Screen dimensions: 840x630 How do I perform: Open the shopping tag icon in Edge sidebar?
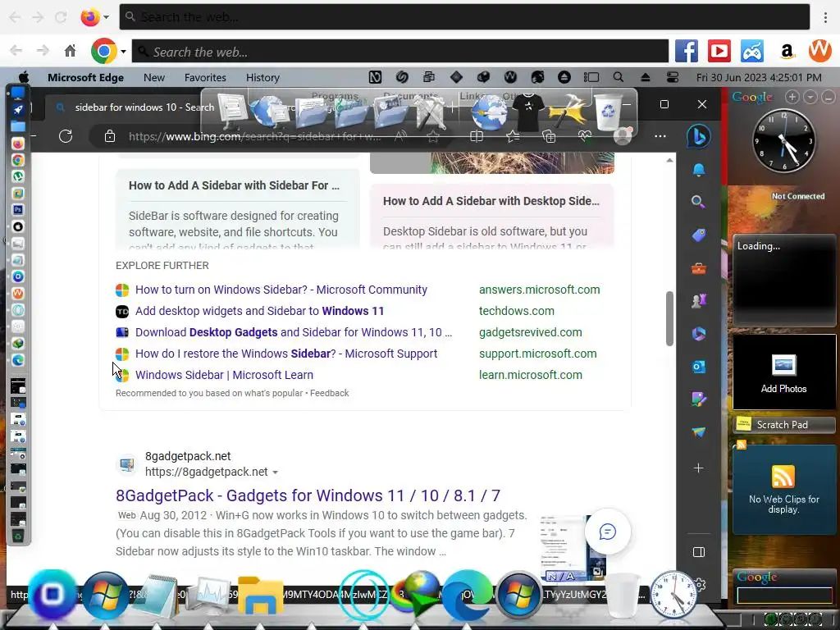click(x=699, y=235)
